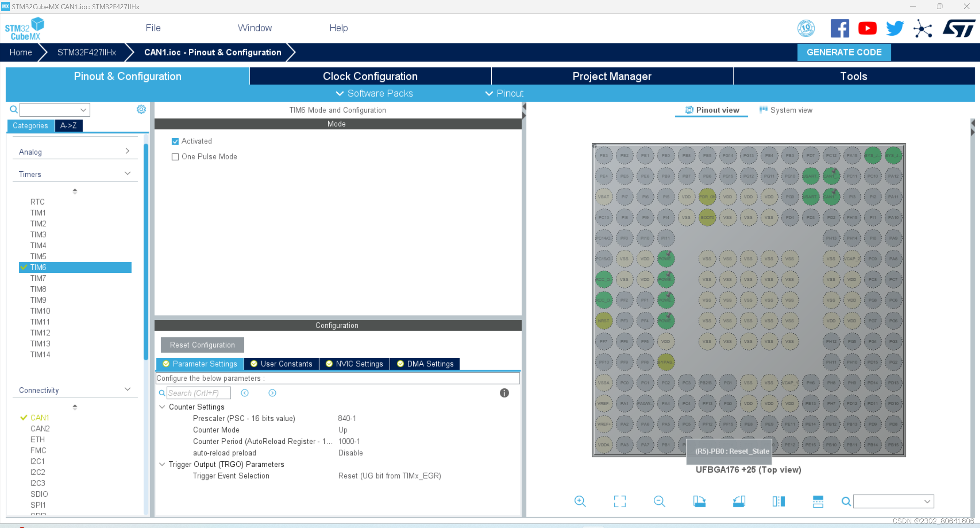980x528 pixels.
Task: Open the ST YouTube channel icon
Action: 867,28
